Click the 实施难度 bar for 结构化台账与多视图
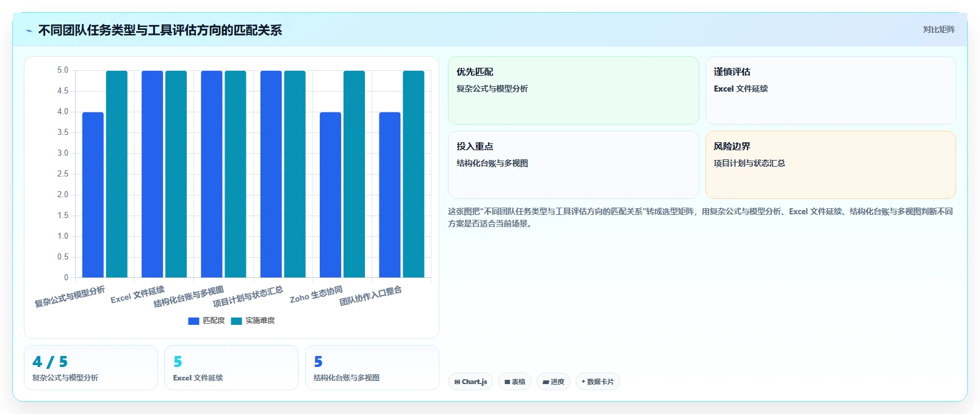The height and width of the screenshot is (414, 980). [236, 174]
